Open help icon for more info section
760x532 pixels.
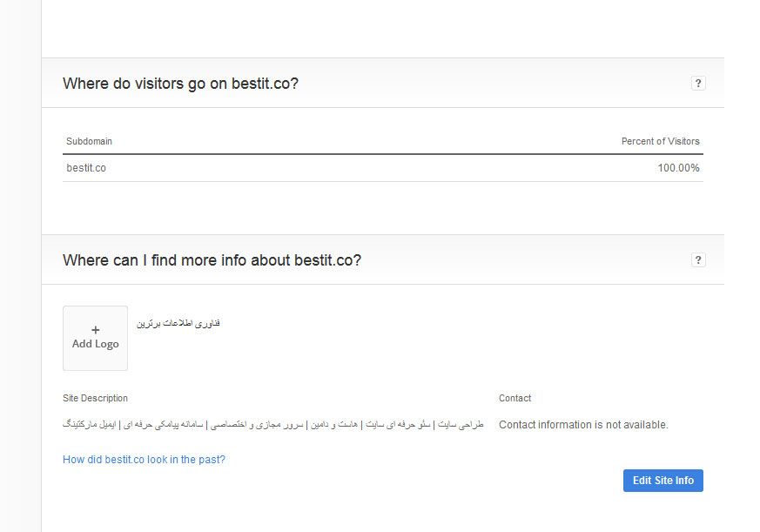click(698, 260)
